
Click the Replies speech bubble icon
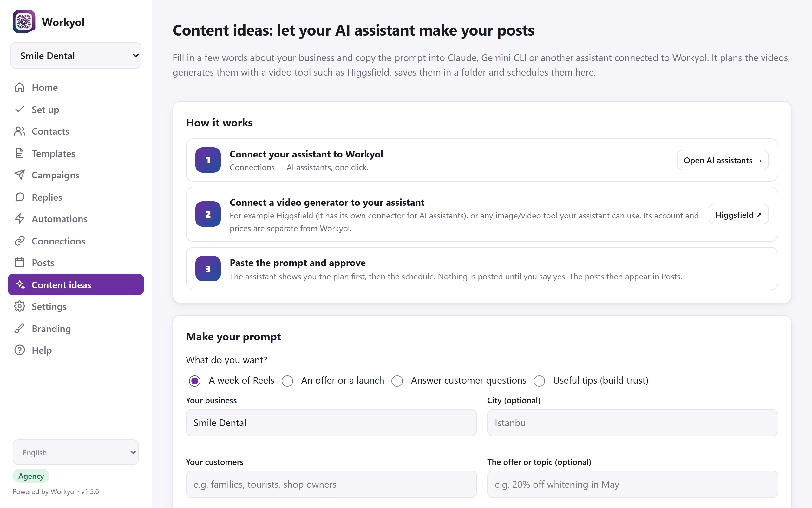(20, 197)
